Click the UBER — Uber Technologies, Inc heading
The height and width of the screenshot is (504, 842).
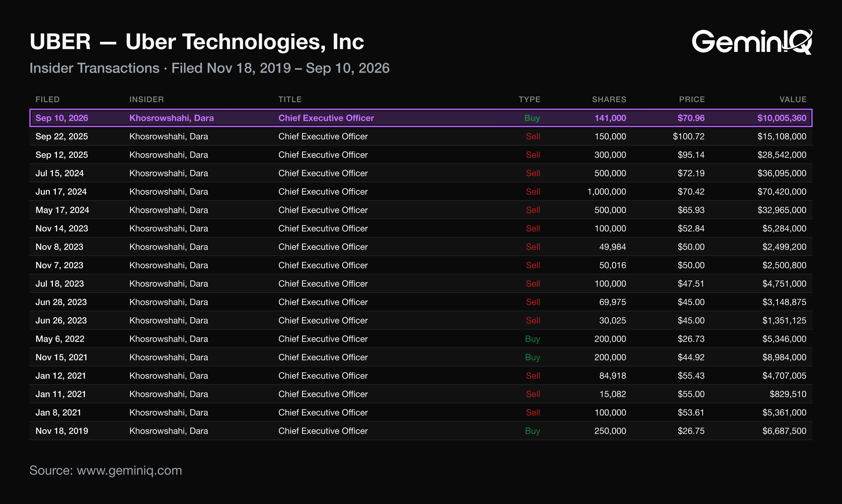tap(197, 42)
